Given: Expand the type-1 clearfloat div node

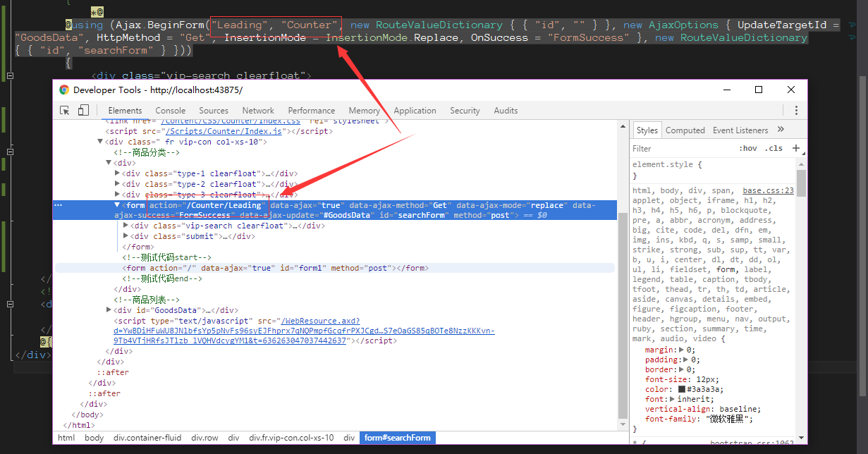Looking at the screenshot, I should (x=117, y=173).
